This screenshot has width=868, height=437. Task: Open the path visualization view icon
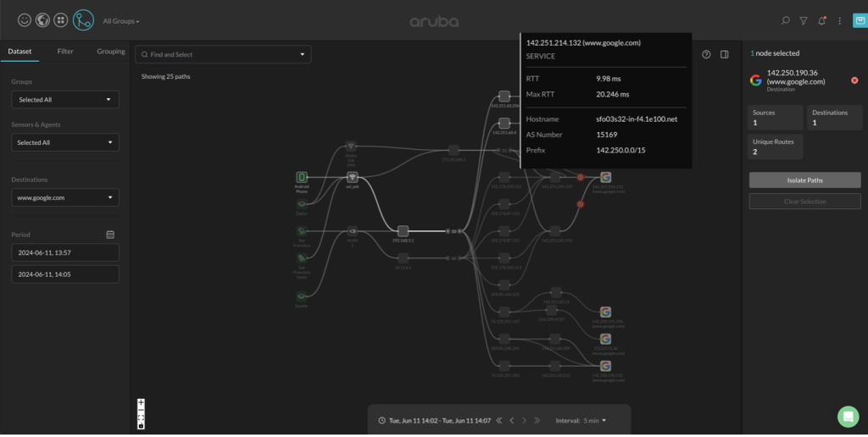83,20
